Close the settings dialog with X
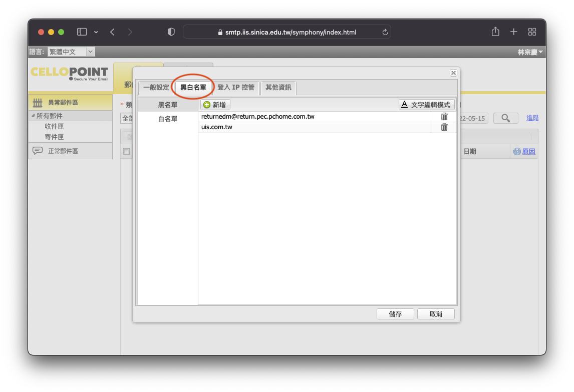Image resolution: width=574 pixels, height=392 pixels. click(x=453, y=73)
